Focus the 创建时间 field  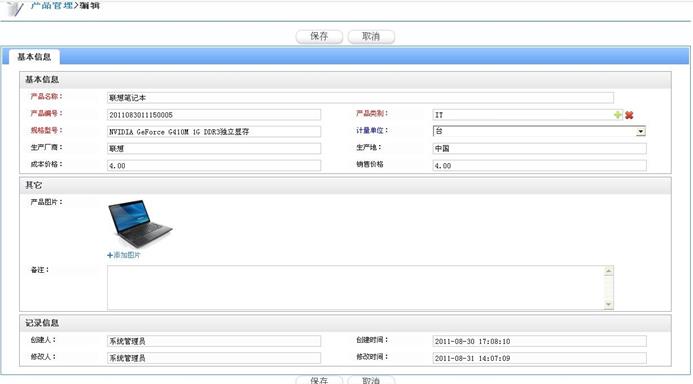(539, 341)
